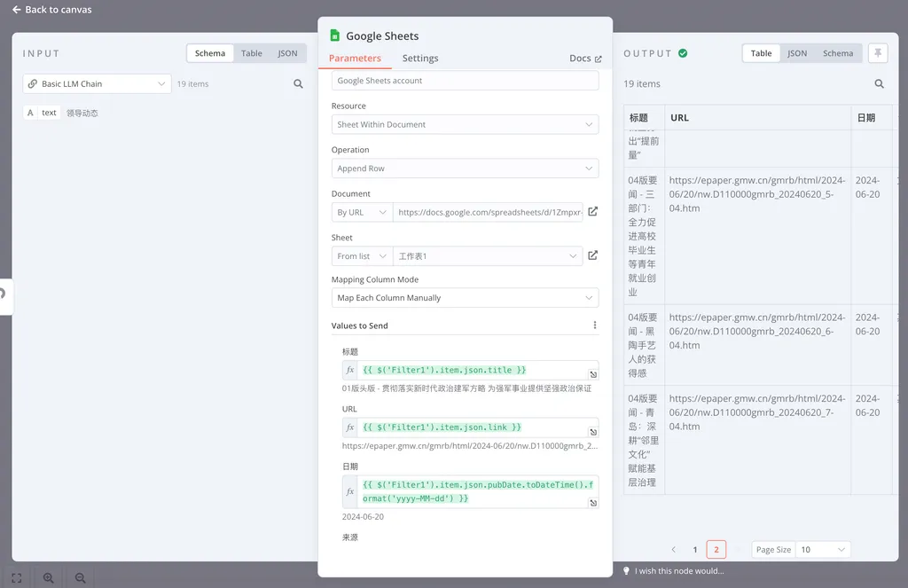
Task: Change Document mode By URL dropdown
Action: [362, 213]
